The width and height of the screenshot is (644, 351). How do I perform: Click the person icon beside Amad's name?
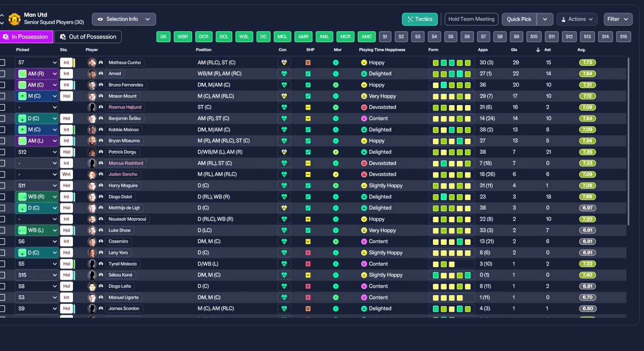coord(101,73)
